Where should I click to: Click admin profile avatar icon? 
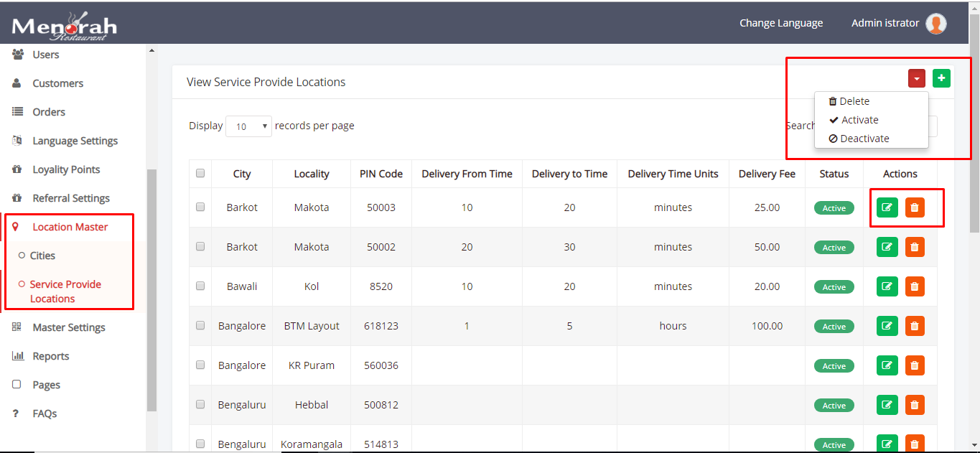(935, 24)
